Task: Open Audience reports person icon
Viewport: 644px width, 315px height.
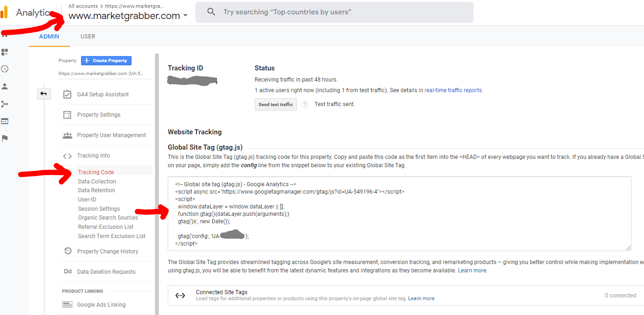Action: (5, 86)
